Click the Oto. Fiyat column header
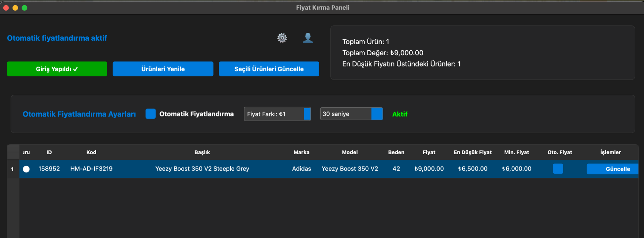Viewport: 644px width, 238px height. pos(560,152)
